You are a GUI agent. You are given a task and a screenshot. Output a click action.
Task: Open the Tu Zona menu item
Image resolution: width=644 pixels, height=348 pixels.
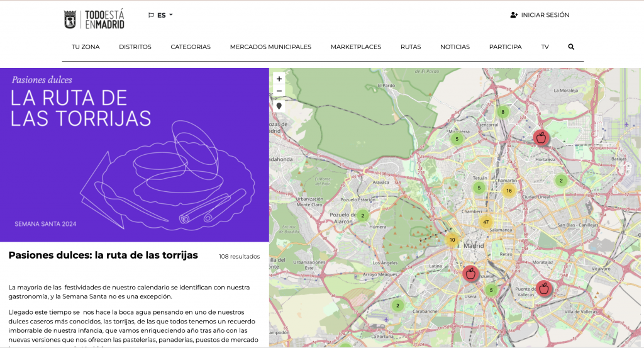click(86, 47)
